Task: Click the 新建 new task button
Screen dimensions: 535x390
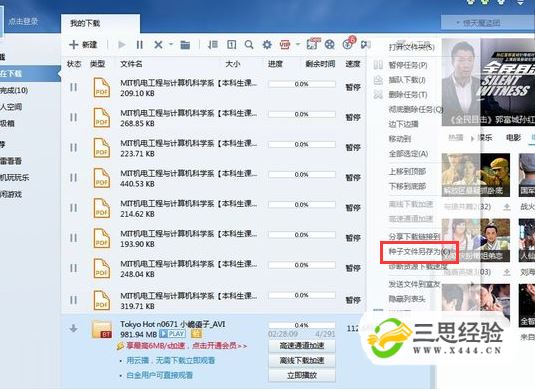Action: tap(83, 45)
